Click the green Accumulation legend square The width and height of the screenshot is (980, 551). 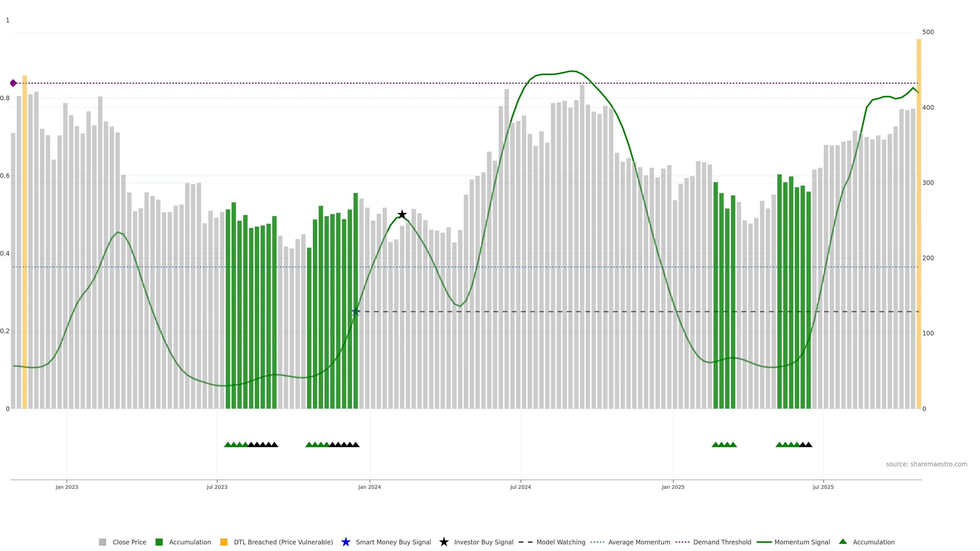159,542
